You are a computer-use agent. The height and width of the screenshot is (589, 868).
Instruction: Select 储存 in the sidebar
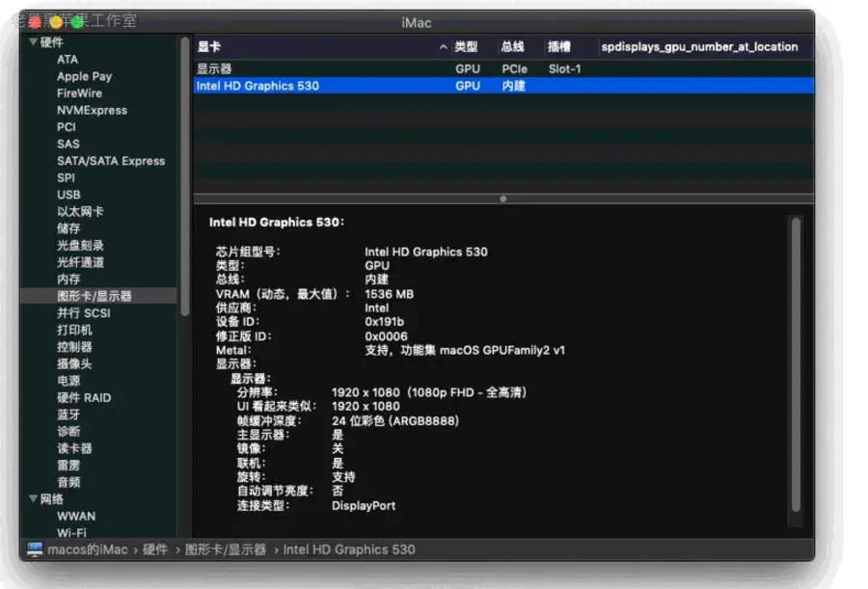pos(68,228)
